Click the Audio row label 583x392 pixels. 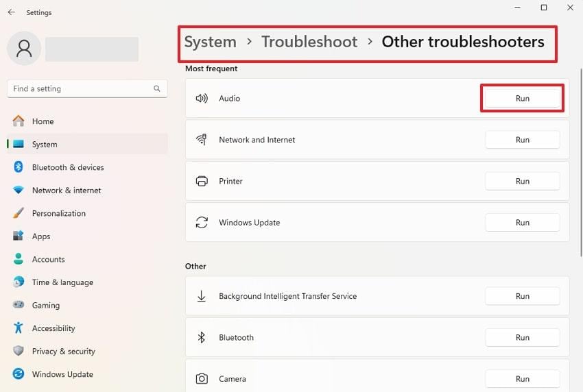[x=229, y=99]
